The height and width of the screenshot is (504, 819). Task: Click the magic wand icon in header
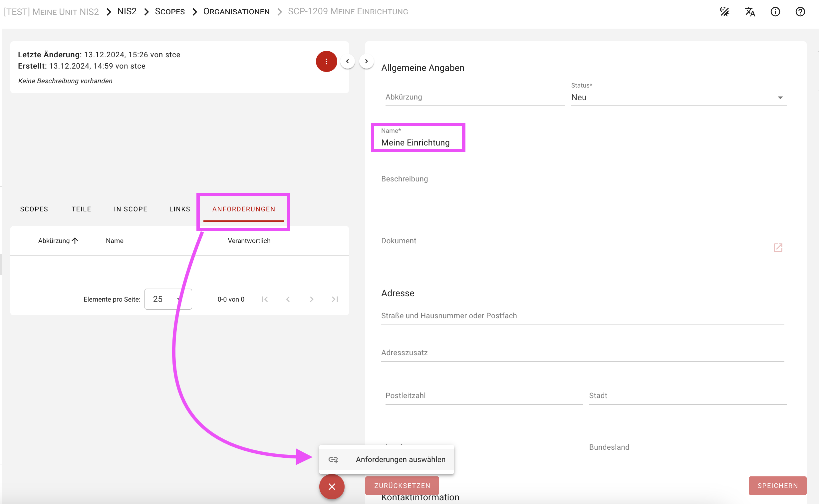725,12
